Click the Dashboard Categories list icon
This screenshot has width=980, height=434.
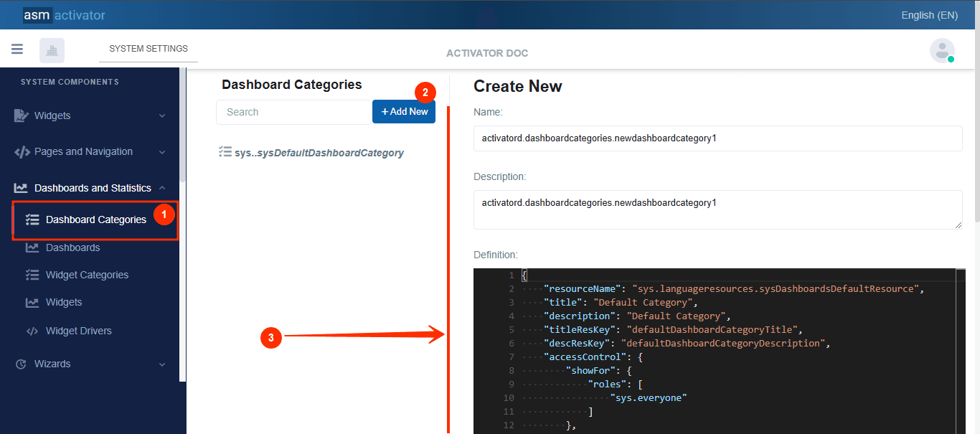32,220
